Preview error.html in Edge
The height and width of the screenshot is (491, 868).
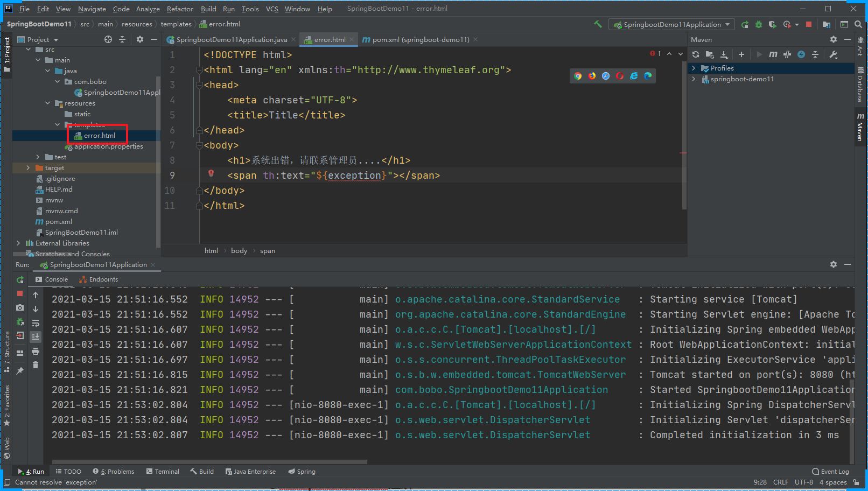[x=648, y=76]
